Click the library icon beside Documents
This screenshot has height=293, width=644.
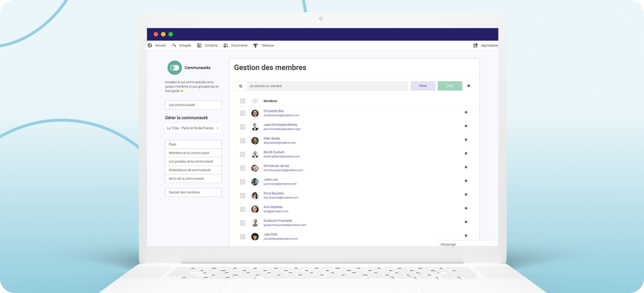(x=226, y=45)
